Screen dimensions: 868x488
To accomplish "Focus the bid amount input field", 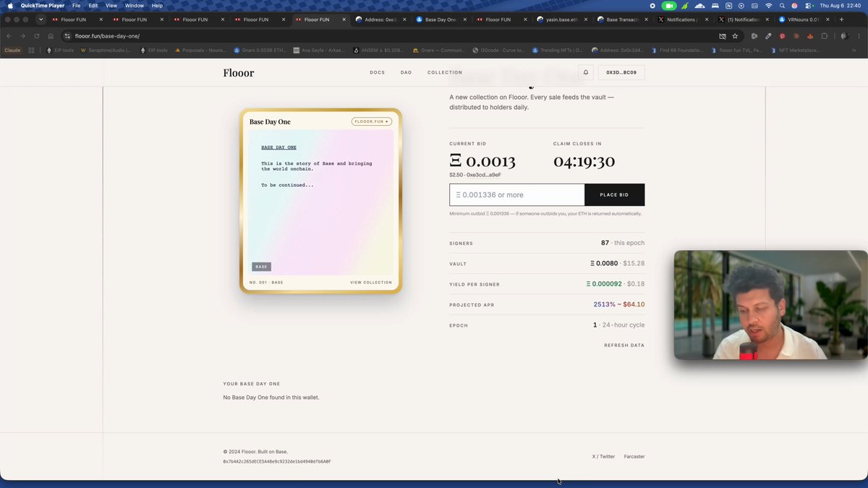I will click(x=517, y=194).
